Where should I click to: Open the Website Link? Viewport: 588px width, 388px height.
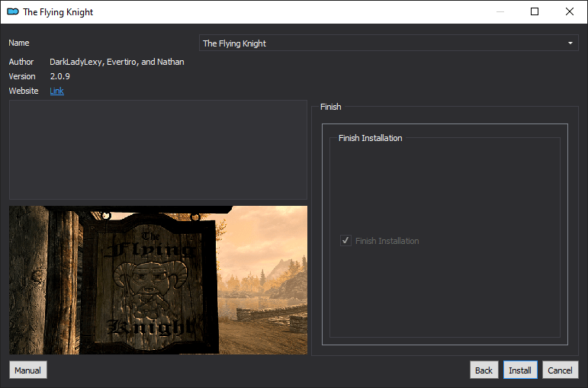[56, 91]
